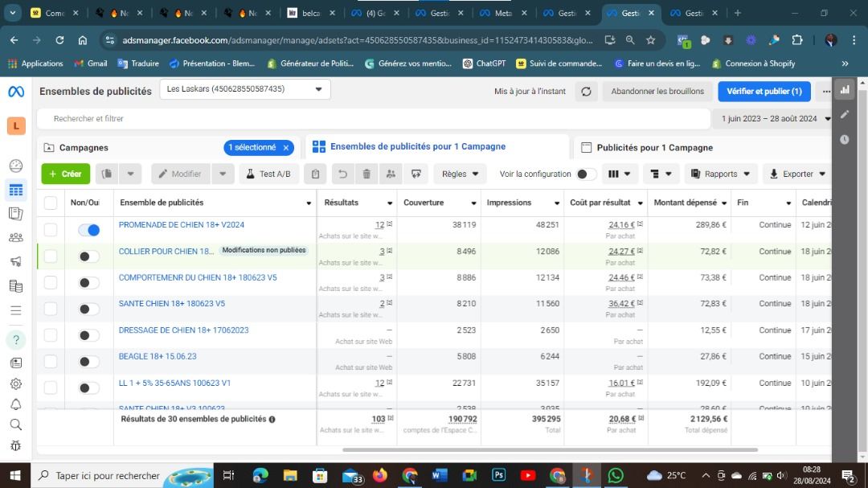The image size is (868, 488).
Task: Open the Montant dépensé column menu arrow
Action: pyautogui.click(x=724, y=203)
